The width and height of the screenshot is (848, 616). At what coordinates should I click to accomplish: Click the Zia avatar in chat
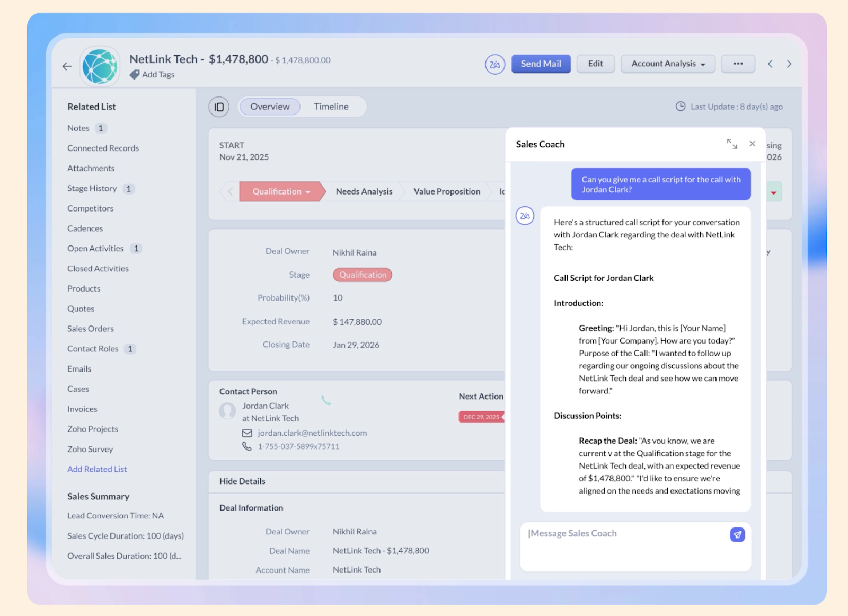point(525,216)
